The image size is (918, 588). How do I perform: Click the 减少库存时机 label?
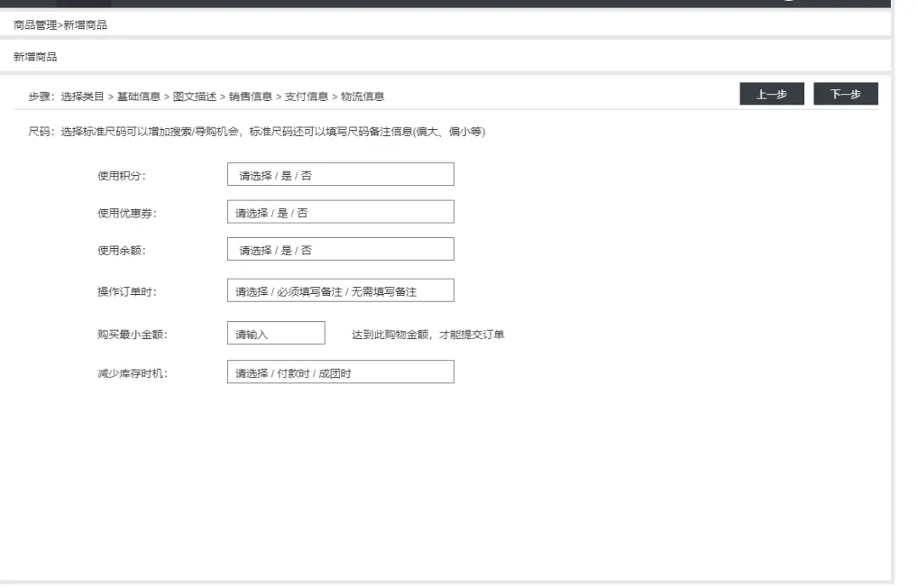click(x=133, y=373)
